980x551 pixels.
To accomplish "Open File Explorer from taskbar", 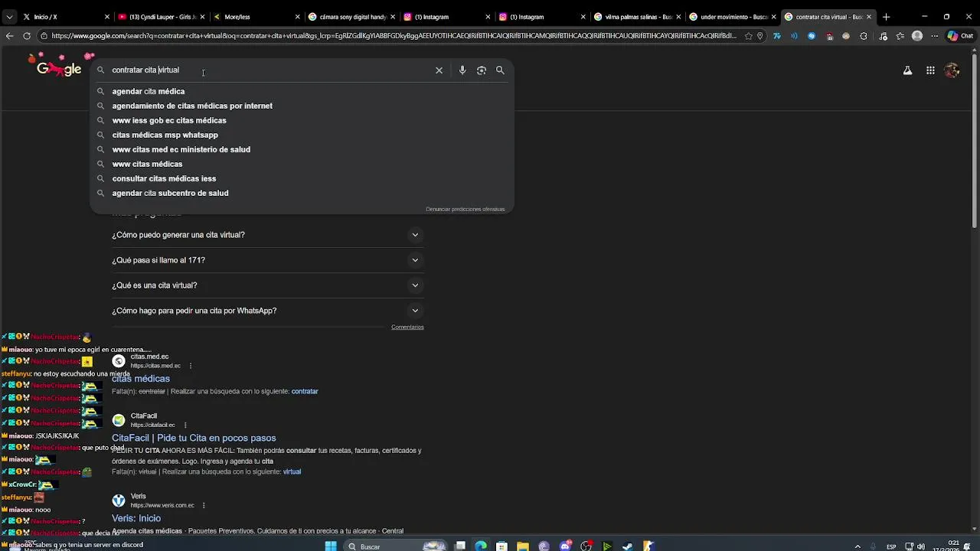I will click(523, 546).
